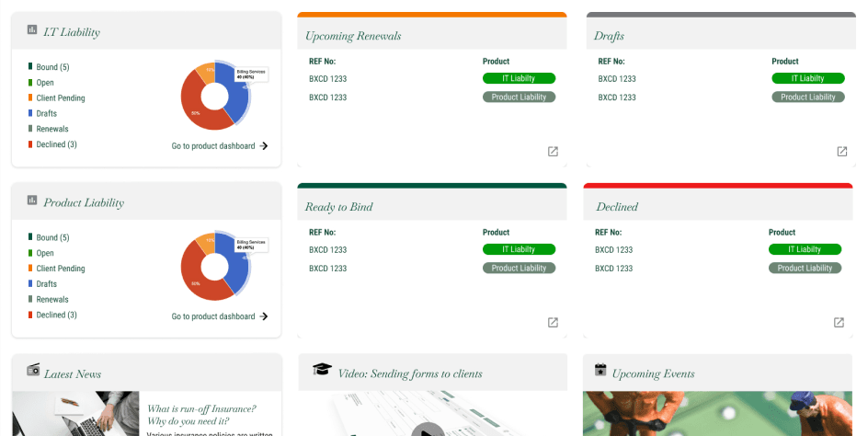The image size is (868, 436).
Task: Click the graduation cap video icon
Action: point(322,369)
